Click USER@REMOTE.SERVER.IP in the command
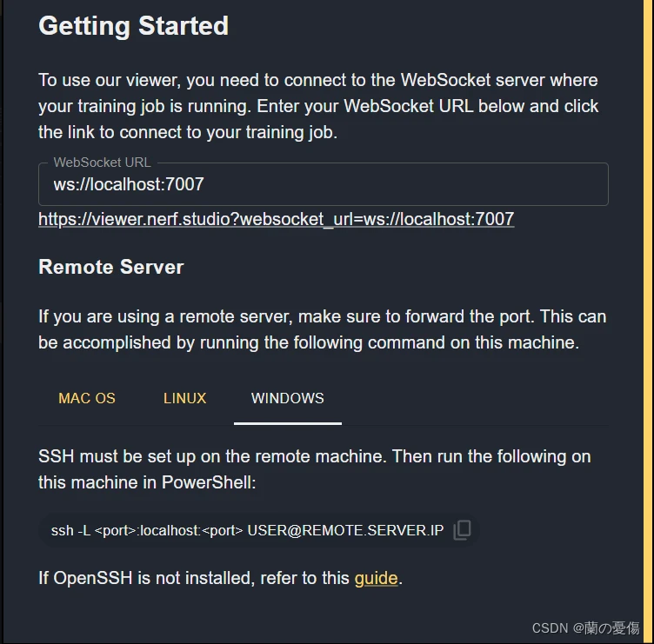The width and height of the screenshot is (654, 644). pos(345,530)
